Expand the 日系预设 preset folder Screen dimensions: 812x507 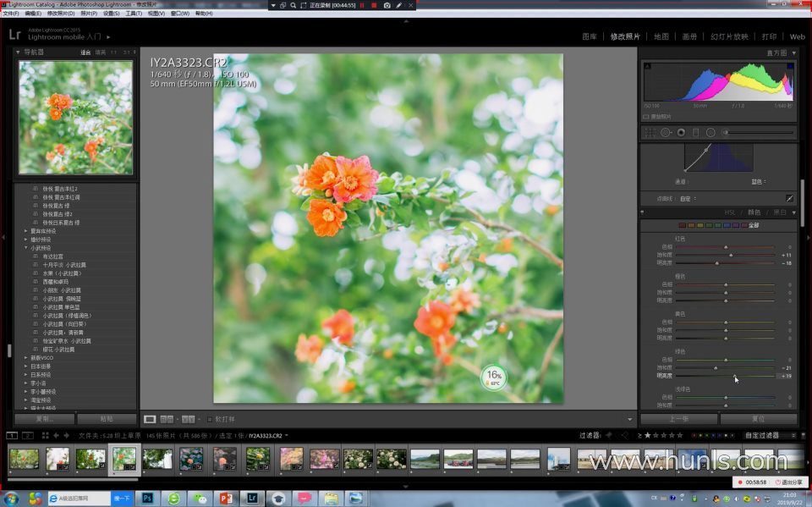pyautogui.click(x=26, y=375)
